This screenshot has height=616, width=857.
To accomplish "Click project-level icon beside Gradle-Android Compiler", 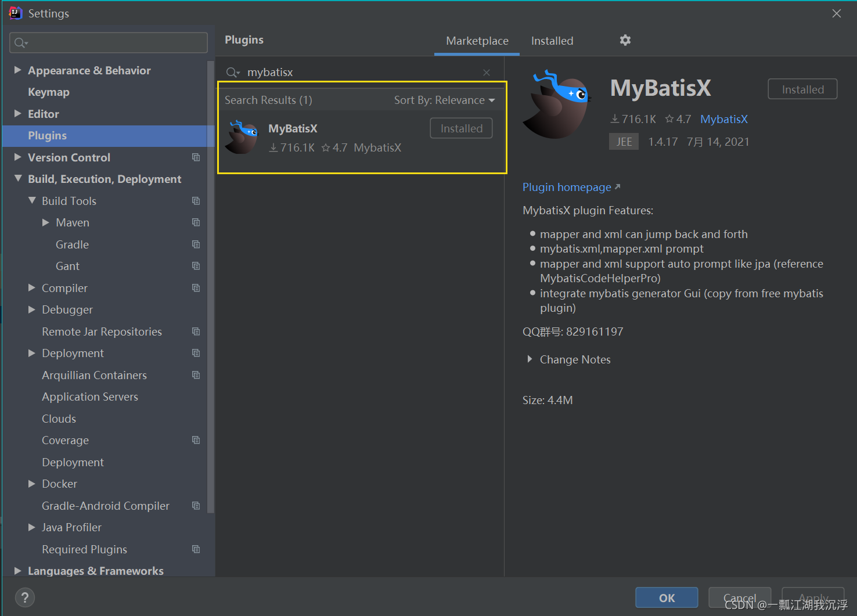I will point(196,506).
